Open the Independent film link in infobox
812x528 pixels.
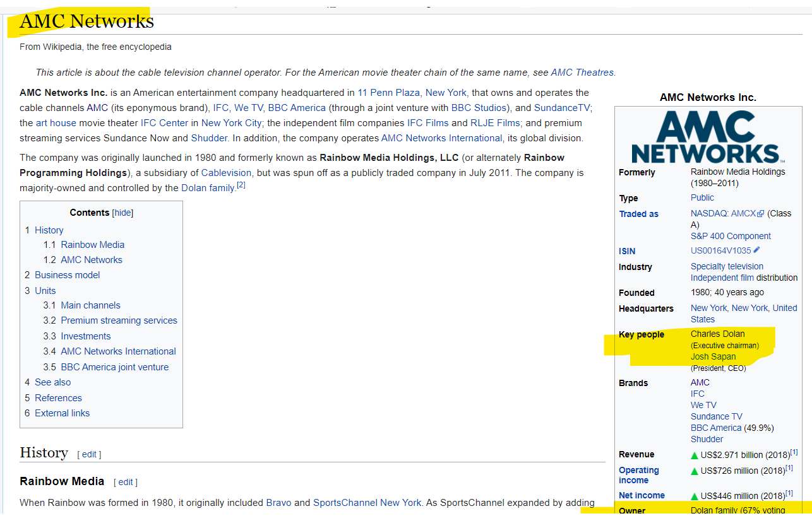coord(722,278)
